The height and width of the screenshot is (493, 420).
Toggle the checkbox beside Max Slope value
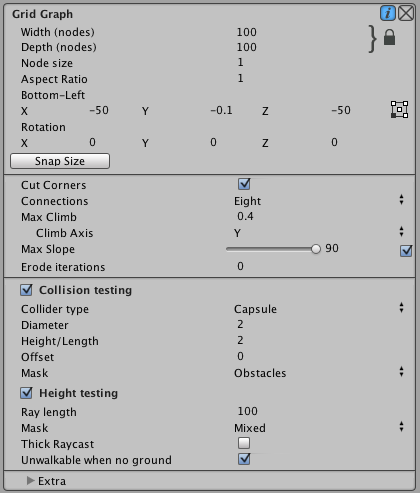[x=406, y=251]
